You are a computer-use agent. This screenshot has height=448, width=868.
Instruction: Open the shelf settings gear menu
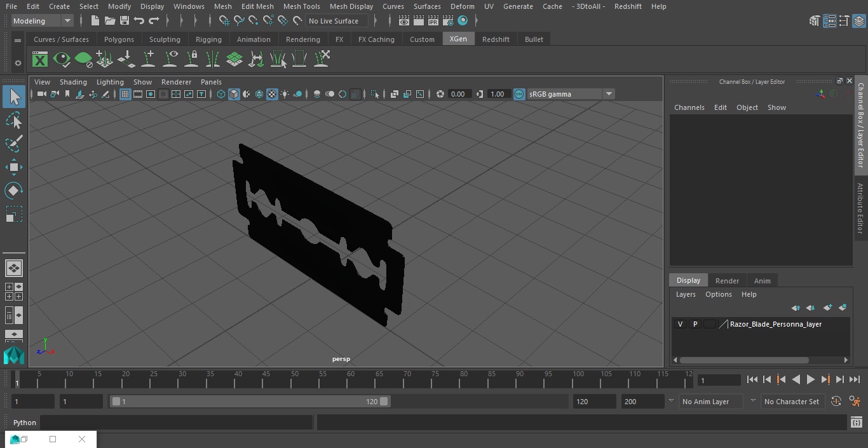[x=18, y=63]
